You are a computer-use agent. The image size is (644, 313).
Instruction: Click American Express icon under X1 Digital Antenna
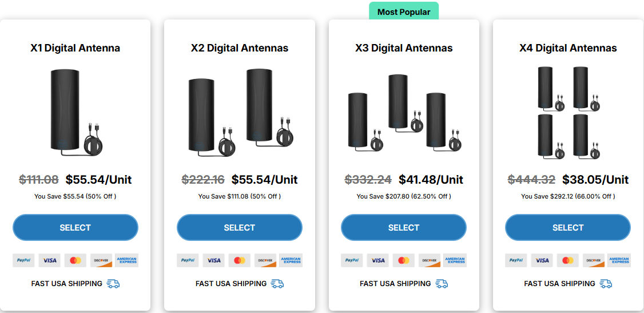click(126, 260)
